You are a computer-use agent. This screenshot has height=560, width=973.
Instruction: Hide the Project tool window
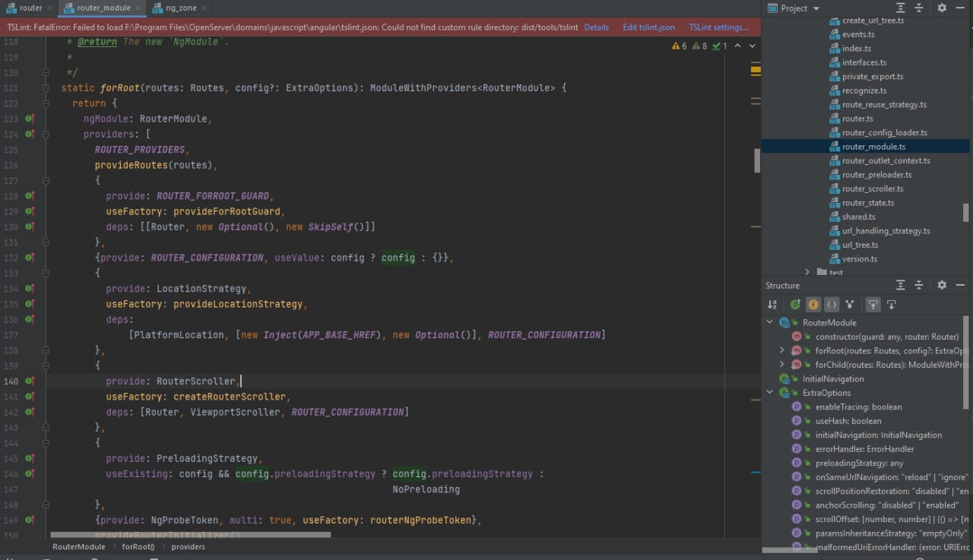961,8
